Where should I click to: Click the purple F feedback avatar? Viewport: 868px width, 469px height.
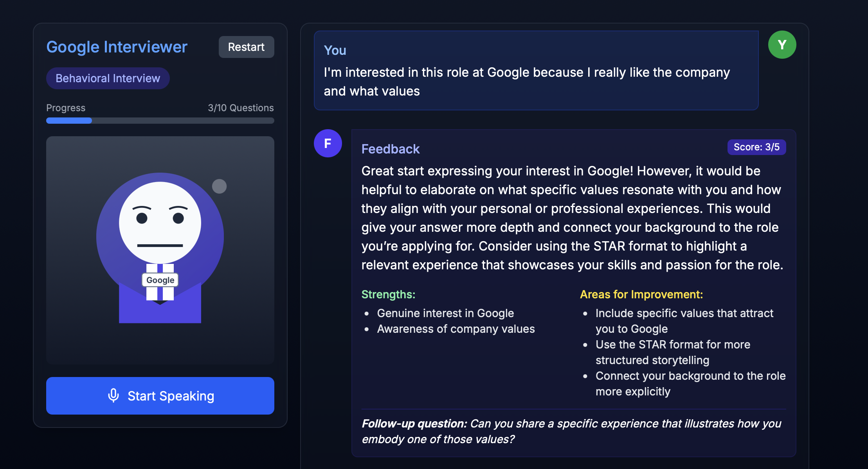click(328, 143)
